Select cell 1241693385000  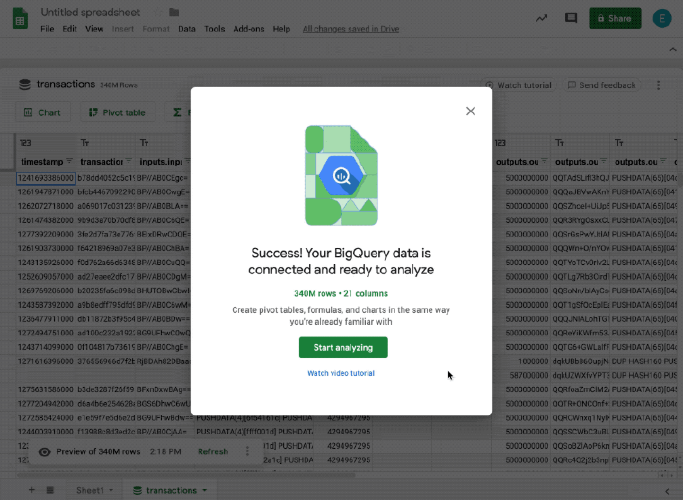(46, 178)
